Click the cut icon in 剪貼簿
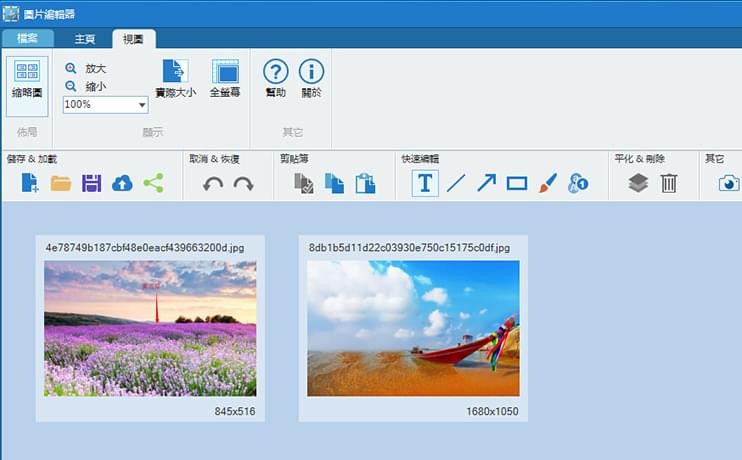This screenshot has width=742, height=460. click(304, 183)
